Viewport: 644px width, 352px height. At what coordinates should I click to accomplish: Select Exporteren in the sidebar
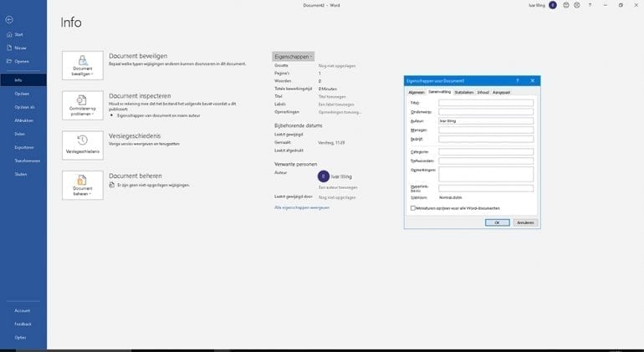(24, 147)
